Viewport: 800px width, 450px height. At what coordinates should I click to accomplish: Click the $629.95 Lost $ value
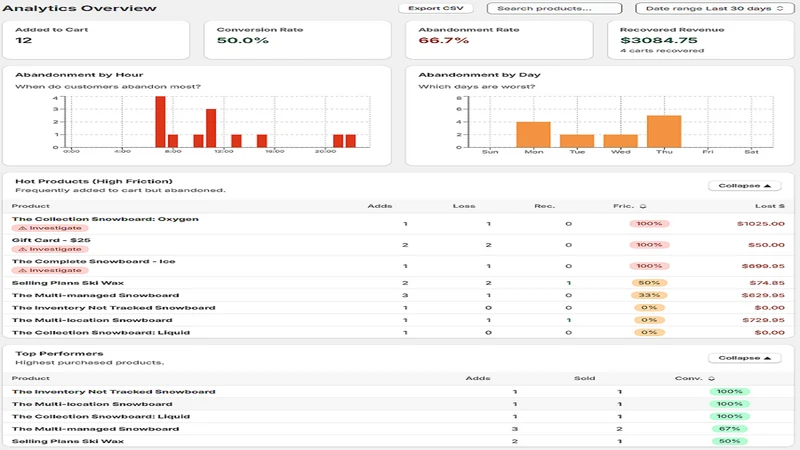pyautogui.click(x=763, y=295)
